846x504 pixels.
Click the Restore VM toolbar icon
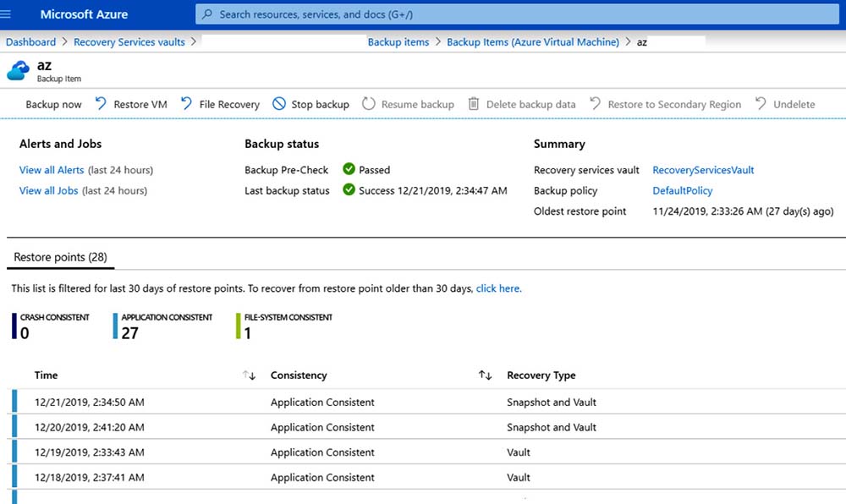[101, 104]
